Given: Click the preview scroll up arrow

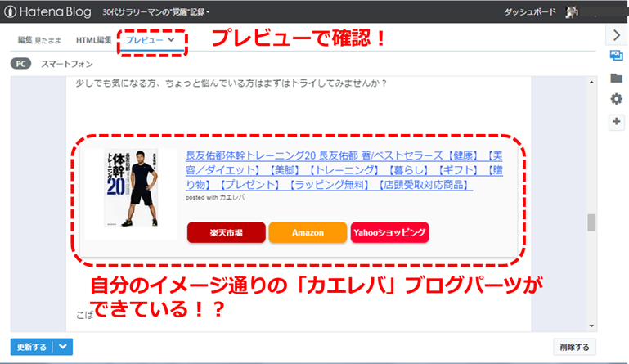Looking at the screenshot, I should (x=591, y=83).
